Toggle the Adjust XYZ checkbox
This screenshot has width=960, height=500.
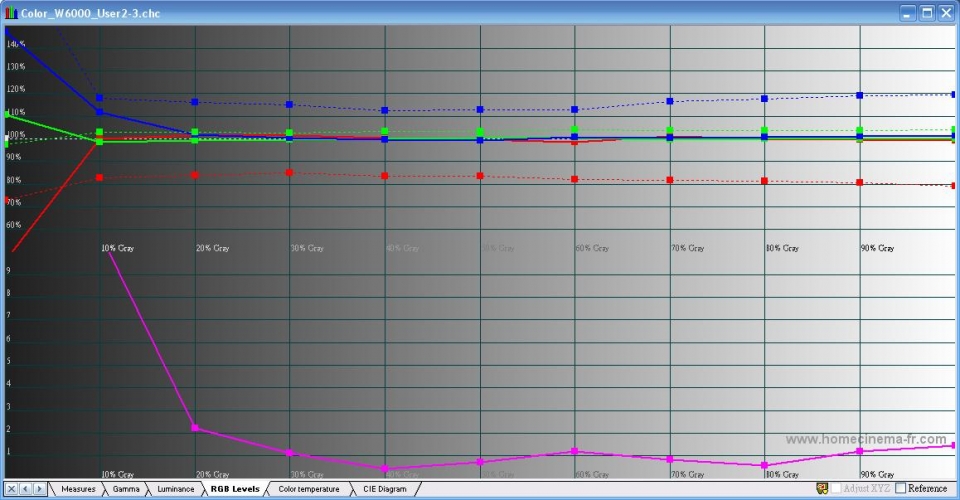(x=836, y=489)
